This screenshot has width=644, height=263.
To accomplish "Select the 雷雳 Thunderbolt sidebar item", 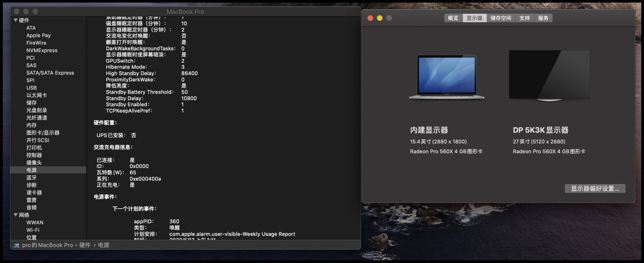I will click(32, 200).
